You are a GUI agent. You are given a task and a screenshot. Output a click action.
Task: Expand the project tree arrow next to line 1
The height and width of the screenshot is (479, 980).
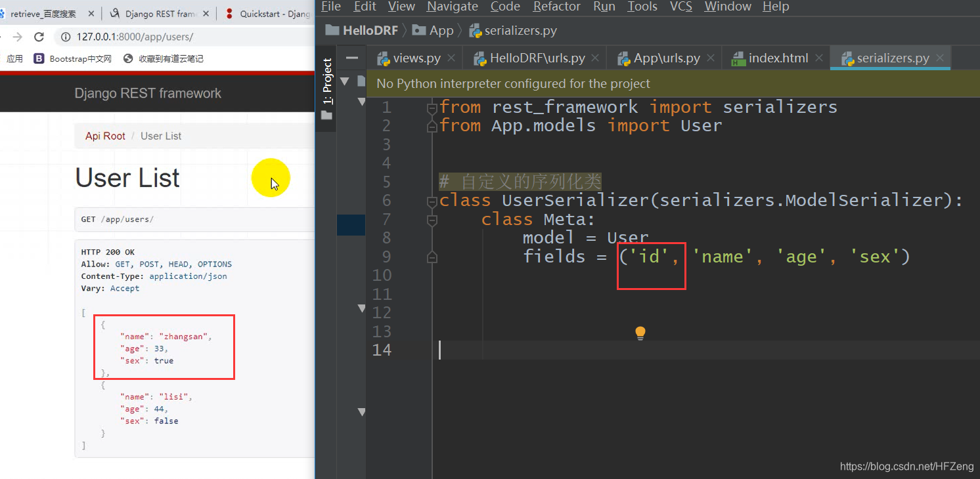361,101
